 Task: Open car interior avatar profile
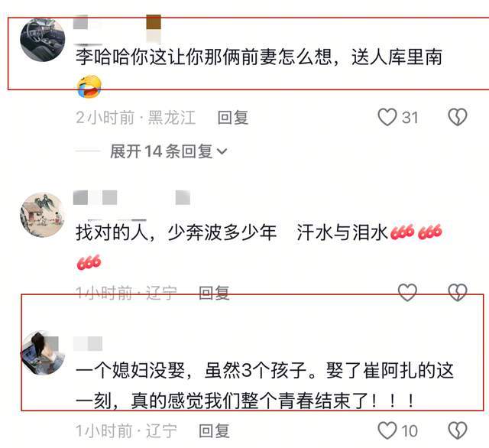pyautogui.click(x=43, y=40)
